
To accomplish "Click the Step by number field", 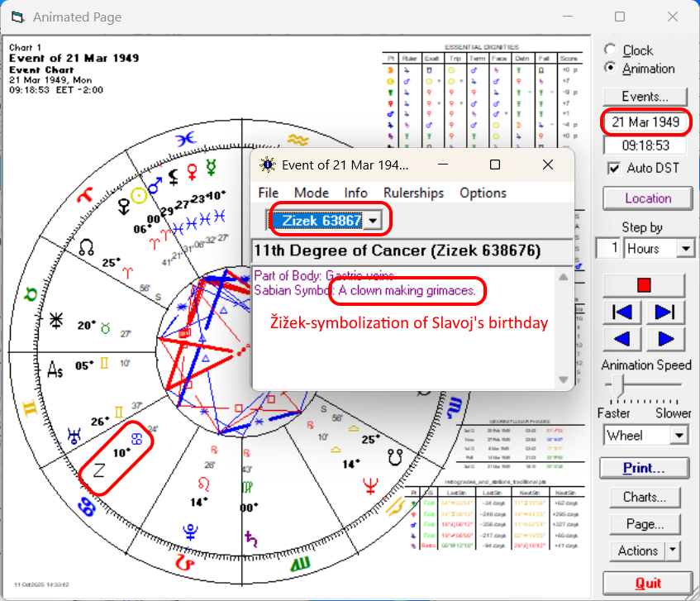I will point(609,248).
